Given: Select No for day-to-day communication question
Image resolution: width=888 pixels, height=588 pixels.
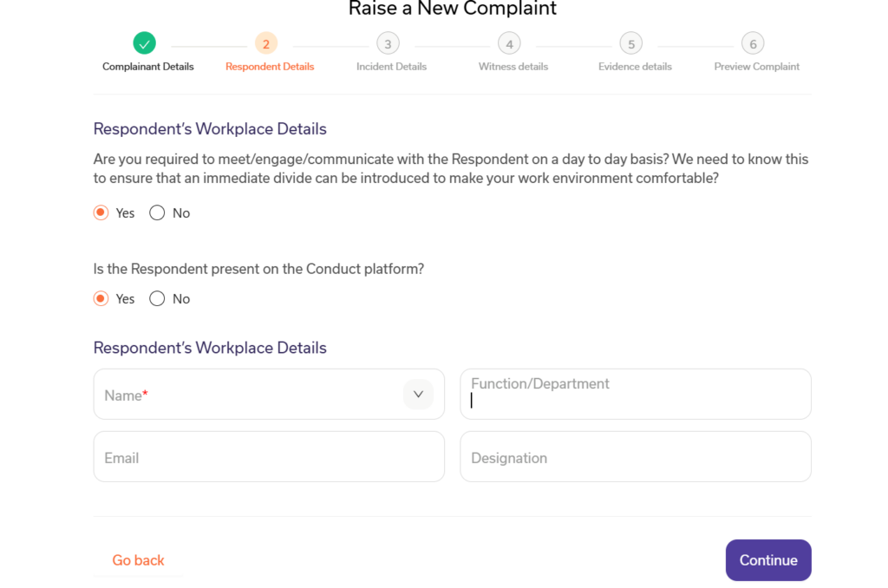Looking at the screenshot, I should [x=157, y=213].
